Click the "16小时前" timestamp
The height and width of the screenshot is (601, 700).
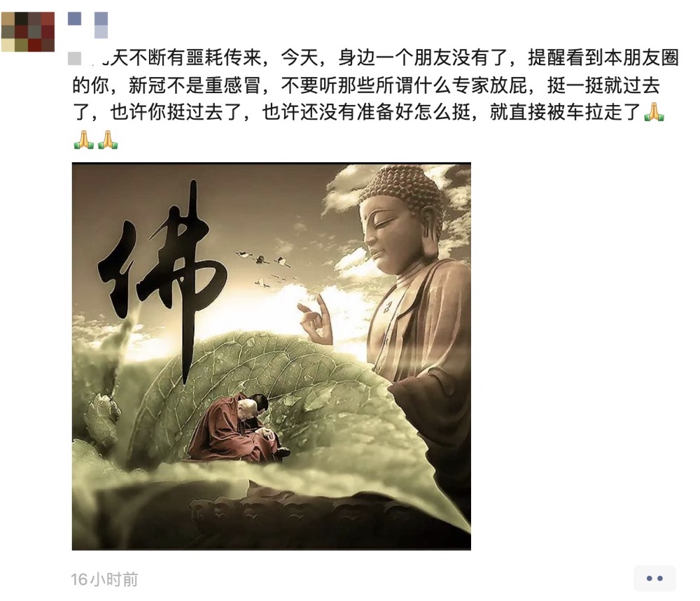104,579
